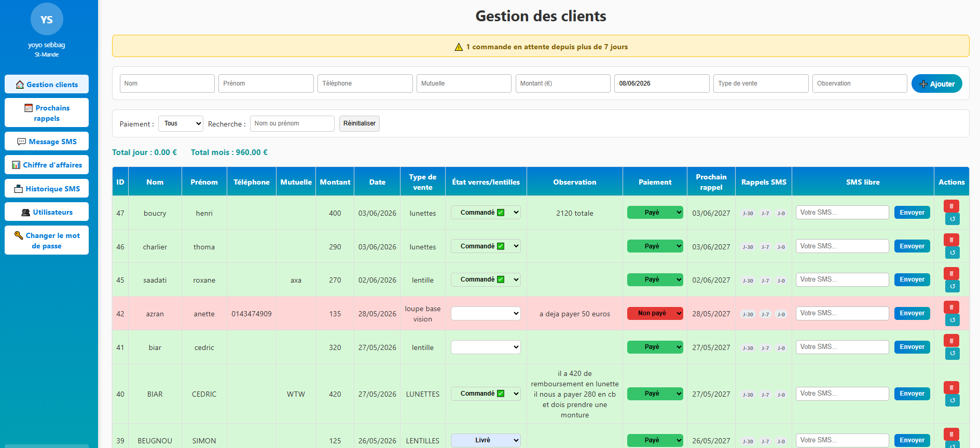Open the Gestion clients menu item
The image size is (980, 448).
47,85
